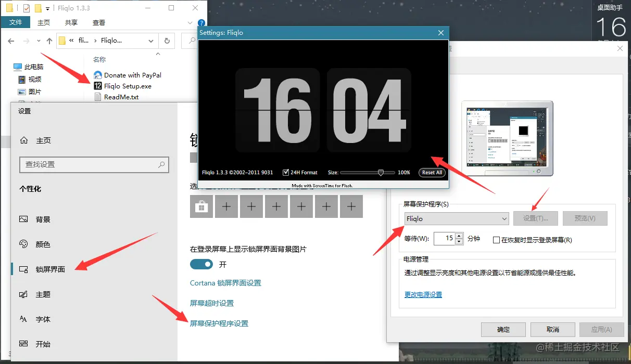This screenshot has width=631, height=364.
Task: Click the wait minutes input field
Action: tap(444, 239)
